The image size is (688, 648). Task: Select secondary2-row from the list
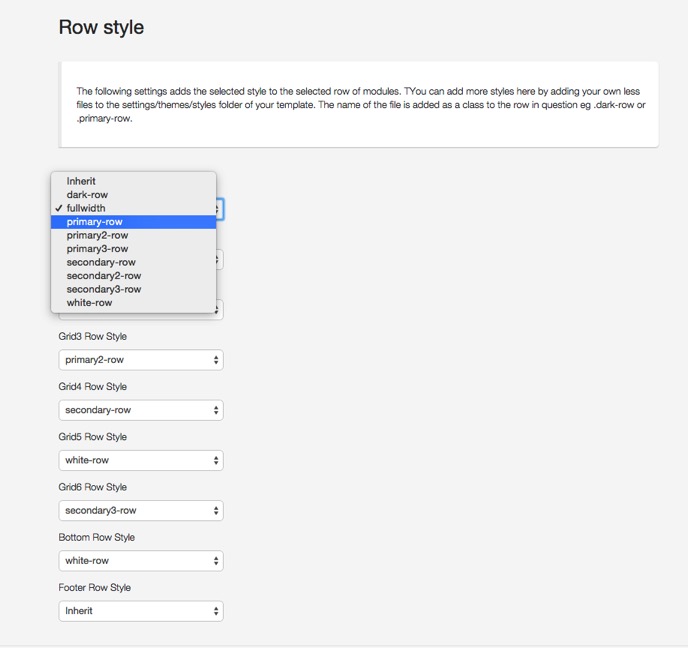click(x=133, y=276)
